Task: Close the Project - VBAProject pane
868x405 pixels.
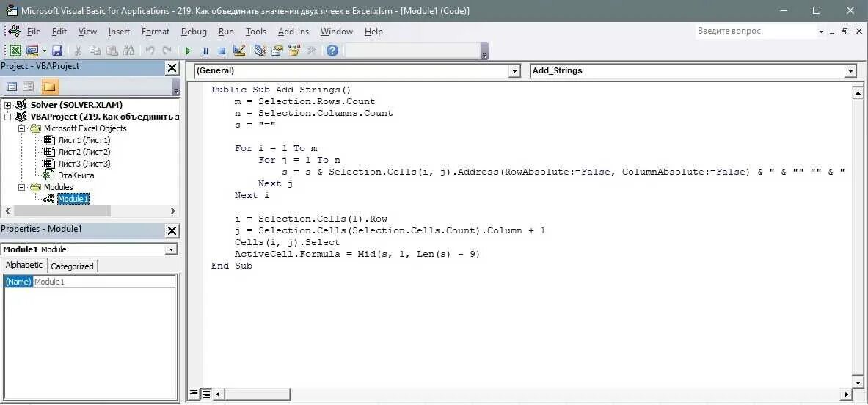Action: point(172,68)
